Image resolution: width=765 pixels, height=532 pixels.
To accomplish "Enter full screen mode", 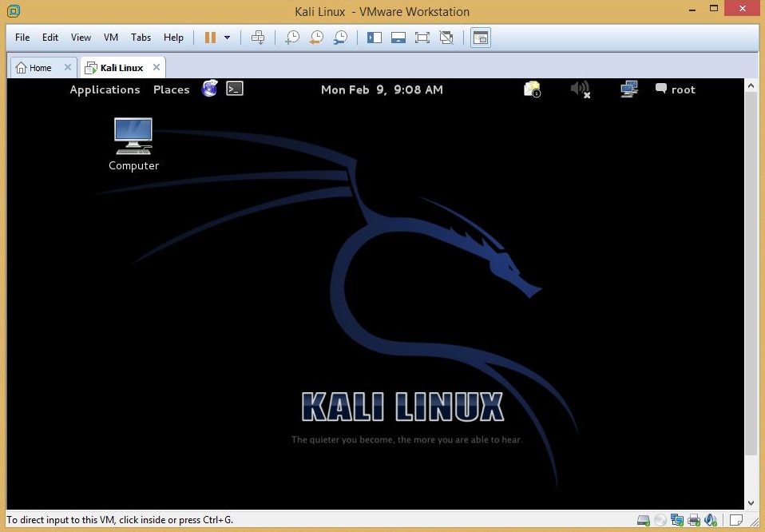I will [422, 38].
